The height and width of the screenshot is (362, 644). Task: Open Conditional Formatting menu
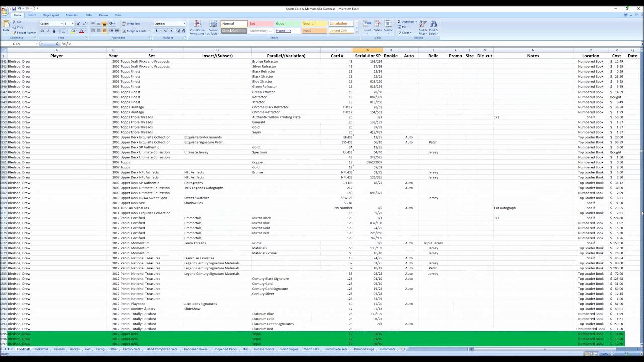pyautogui.click(x=198, y=28)
